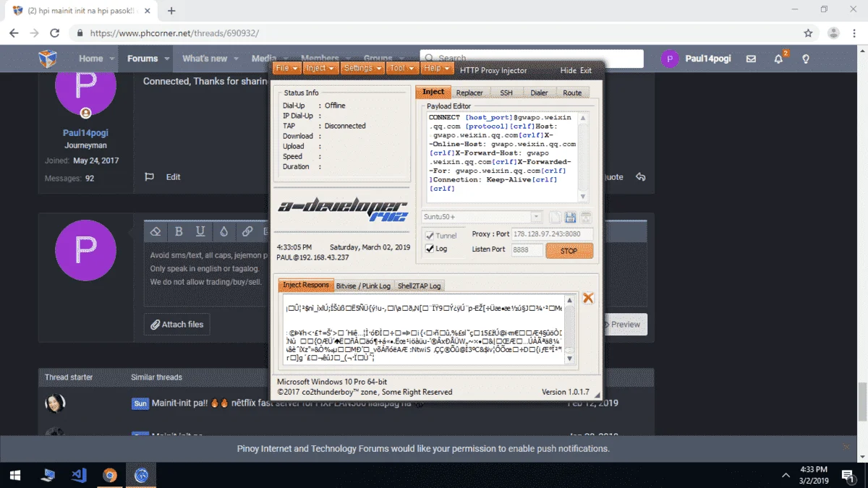This screenshot has width=868, height=488.
Task: Toggle the Log checkbox
Action: [x=430, y=249]
